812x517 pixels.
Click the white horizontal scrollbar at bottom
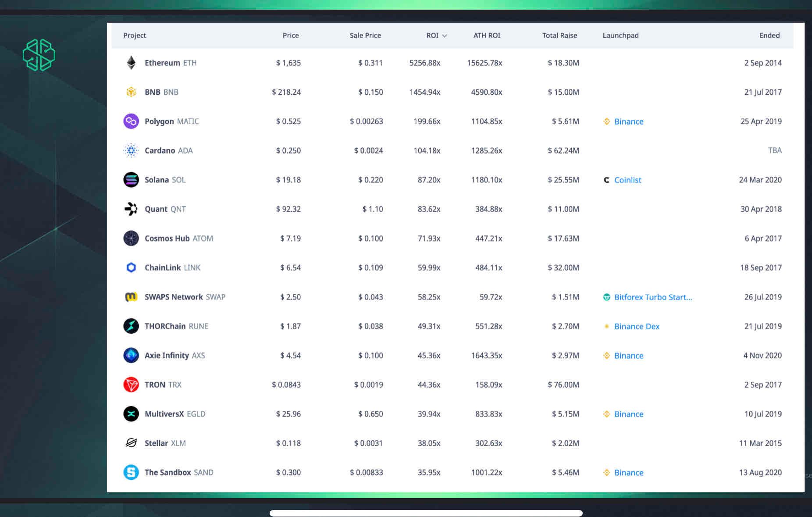click(426, 513)
